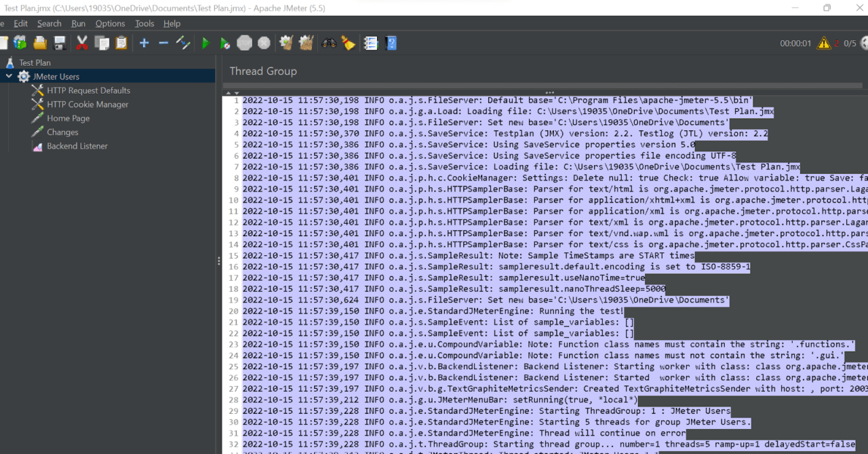Click the Save test plan icon
Viewport: 868px width, 454px height.
60,42
